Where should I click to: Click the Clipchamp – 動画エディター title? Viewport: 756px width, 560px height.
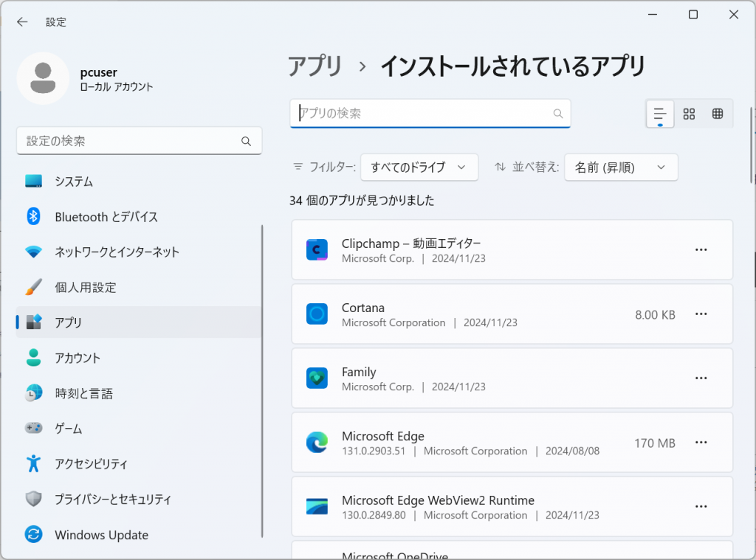coord(411,243)
